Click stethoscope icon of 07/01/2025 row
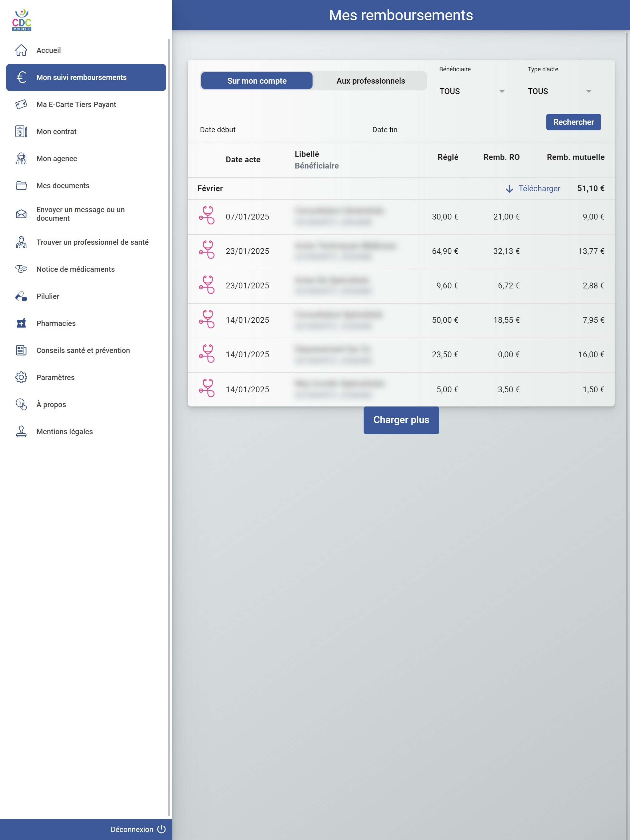 point(207,215)
